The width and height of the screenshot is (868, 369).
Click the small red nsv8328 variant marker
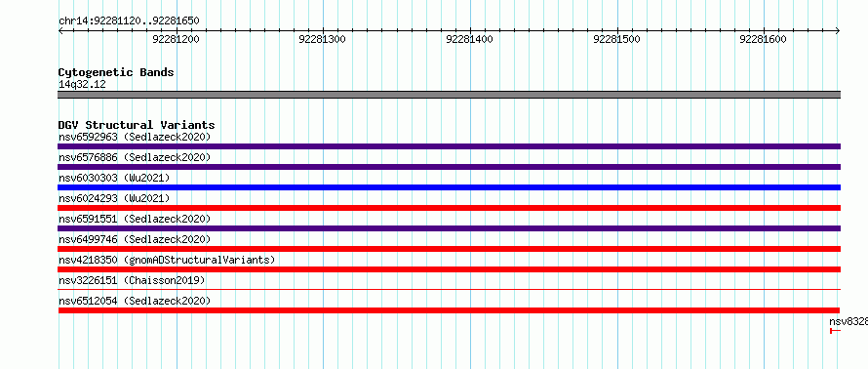[x=836, y=331]
